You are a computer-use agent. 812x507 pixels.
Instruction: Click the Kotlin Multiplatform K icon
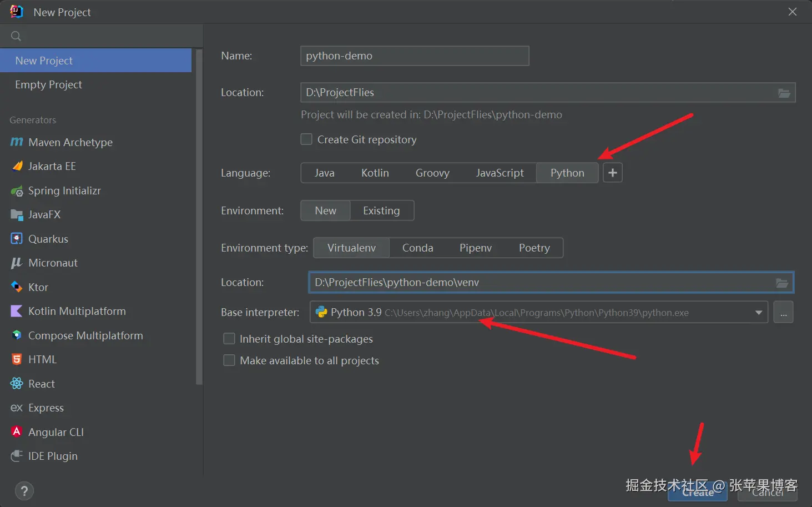(17, 311)
